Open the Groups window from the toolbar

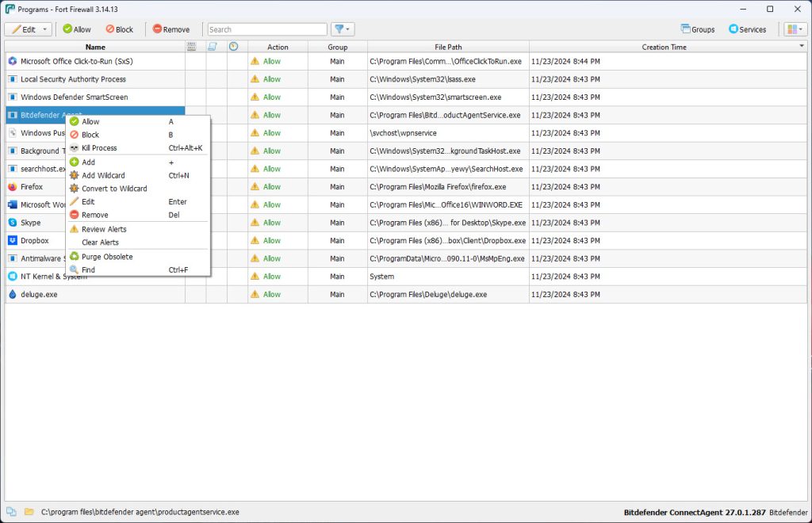point(698,29)
